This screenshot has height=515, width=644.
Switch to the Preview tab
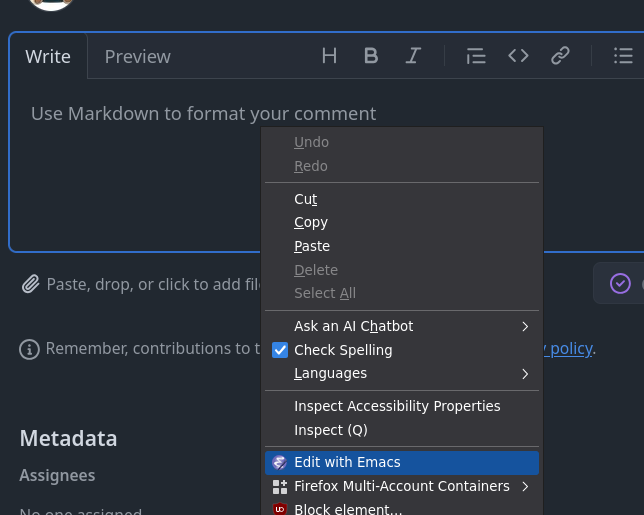point(137,57)
